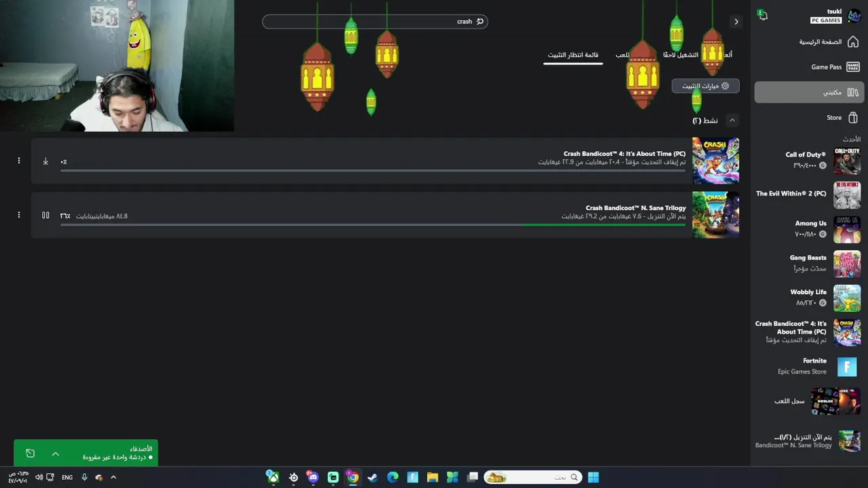Click the Among Us sidebar thumbnail
This screenshot has height=488, width=868.
point(847,230)
